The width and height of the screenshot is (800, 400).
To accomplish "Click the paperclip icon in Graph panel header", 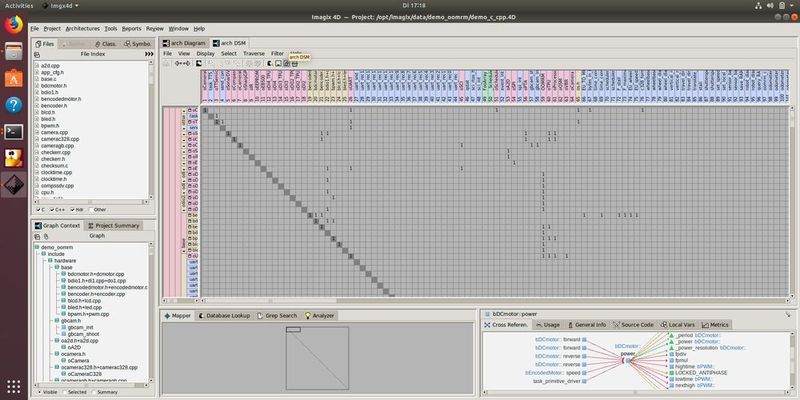I will tap(46, 236).
